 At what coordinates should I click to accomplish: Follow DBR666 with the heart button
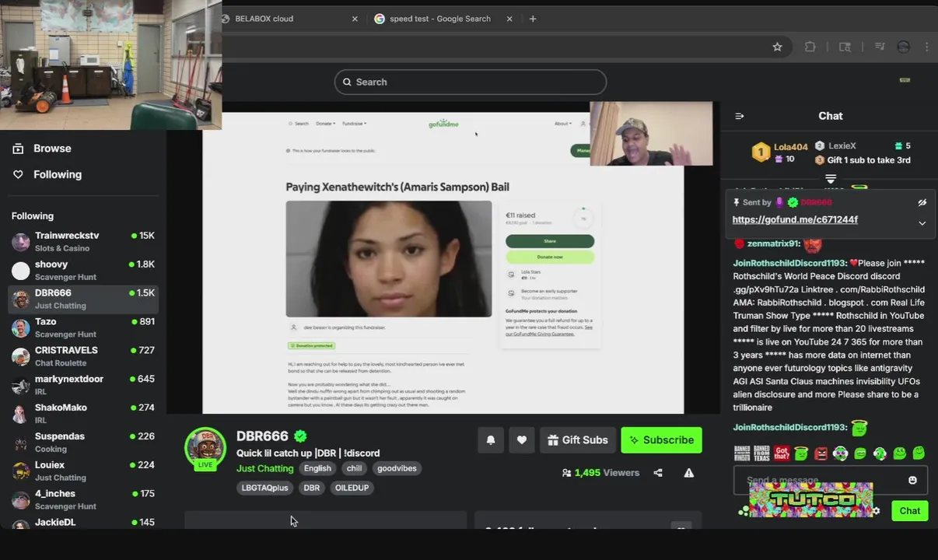pos(522,440)
